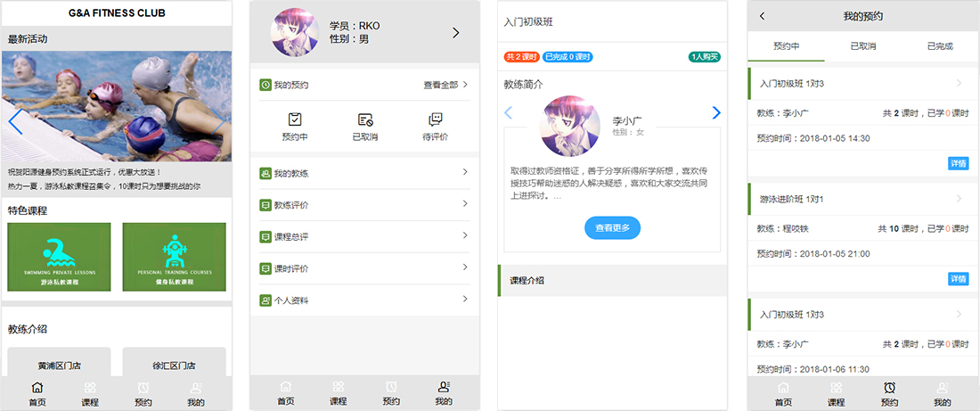Tap the RKO student avatar
Image resolution: width=980 pixels, height=411 pixels.
(x=296, y=33)
